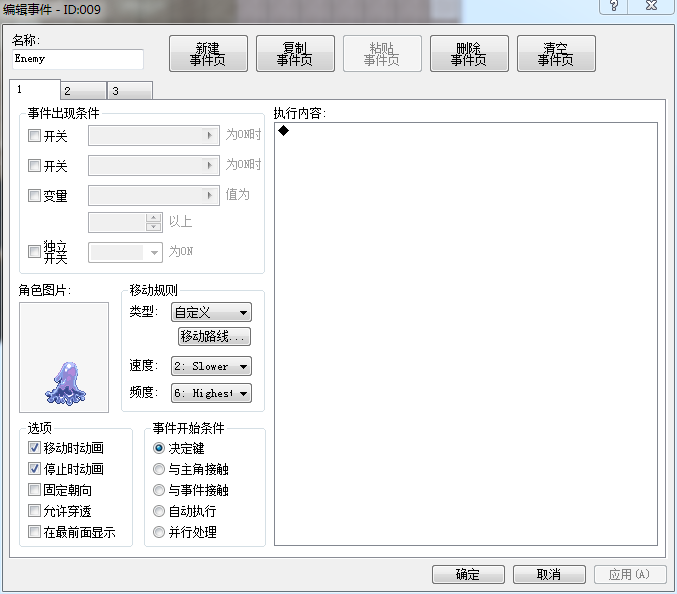Check the 允许穿透 option

tap(34, 511)
